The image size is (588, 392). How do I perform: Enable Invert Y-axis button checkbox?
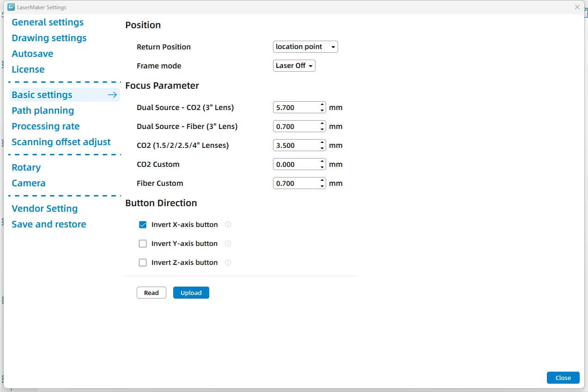143,244
